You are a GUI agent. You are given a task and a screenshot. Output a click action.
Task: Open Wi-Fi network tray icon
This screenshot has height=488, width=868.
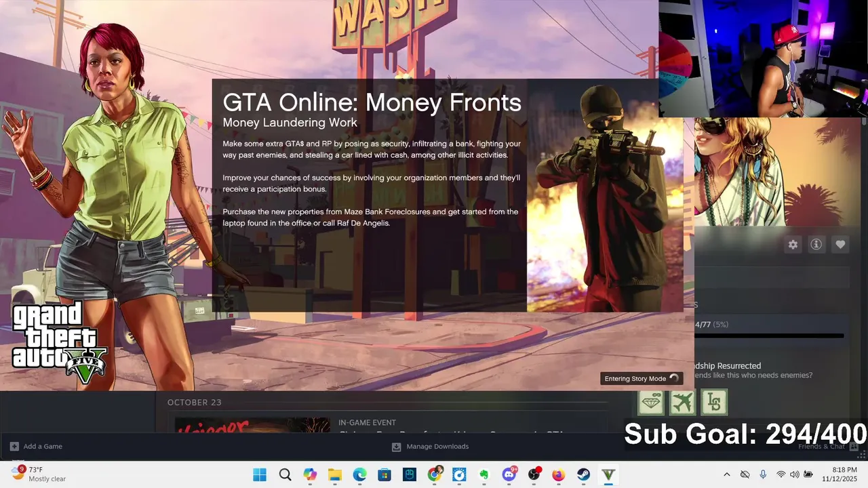[x=781, y=474]
